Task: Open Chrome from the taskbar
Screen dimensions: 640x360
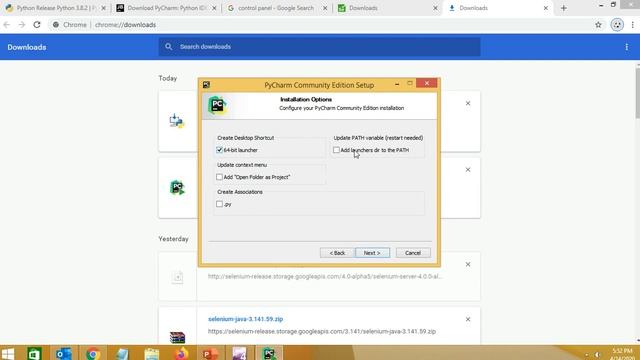Action: point(93,353)
